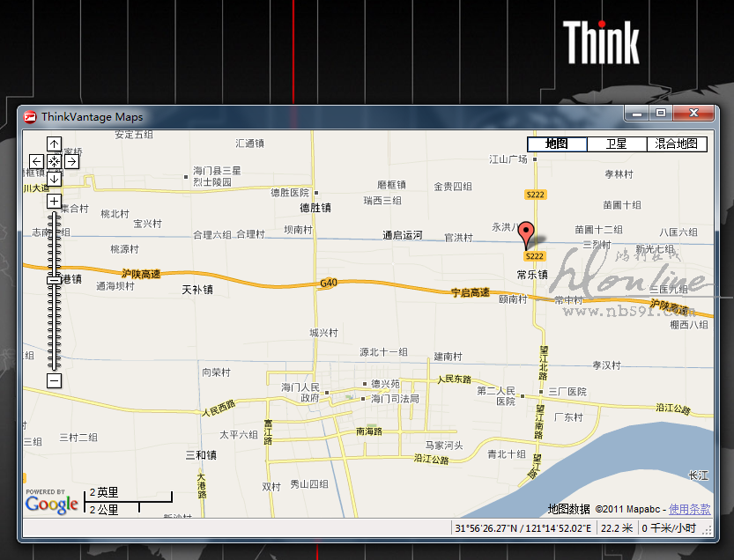Screen dimensions: 734x560
Task: Pan the map right with the arrow
Action: (x=71, y=161)
